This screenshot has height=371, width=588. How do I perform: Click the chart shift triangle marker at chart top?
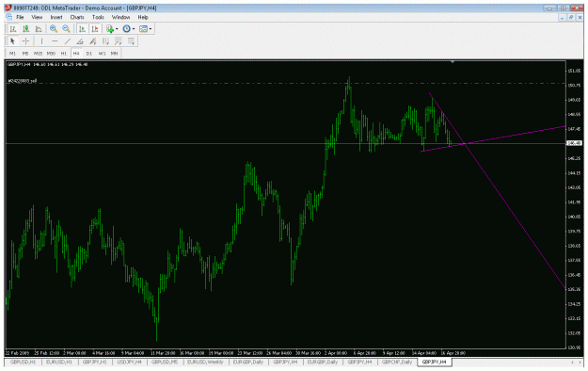click(x=453, y=61)
